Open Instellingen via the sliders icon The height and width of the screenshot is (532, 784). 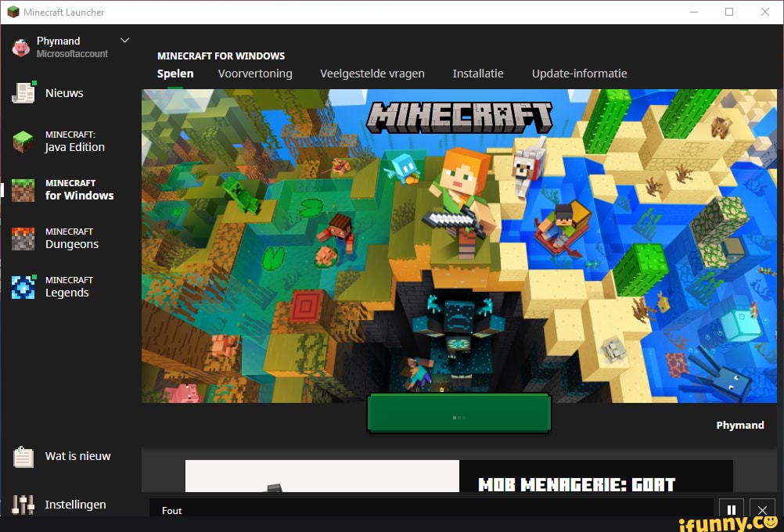click(x=23, y=505)
